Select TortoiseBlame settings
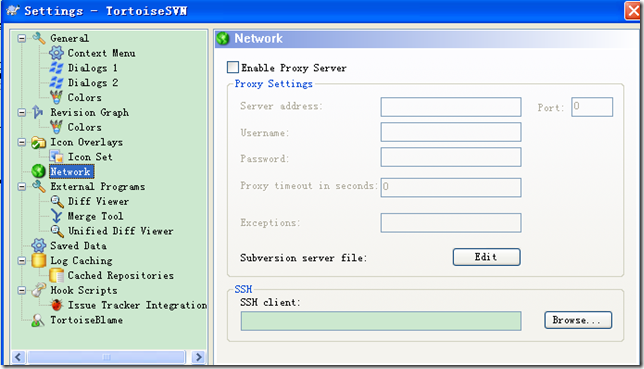 pos(86,320)
